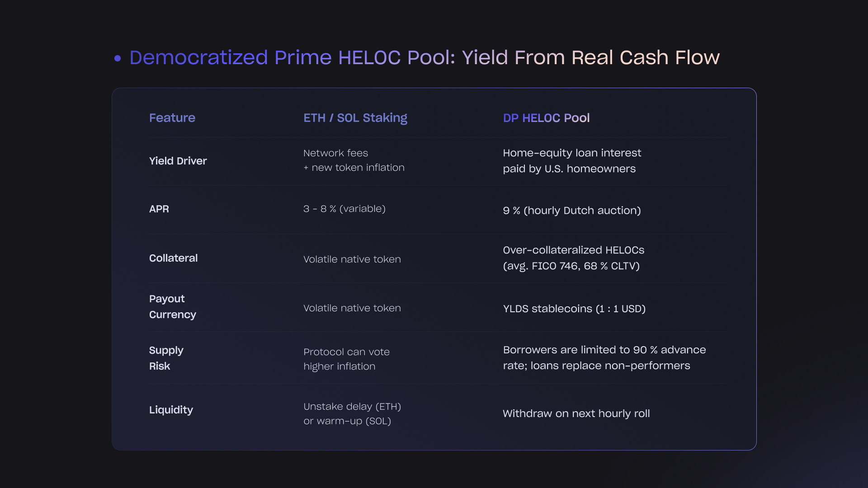Select the slide title about Democratized Prime HELOC Pool
Image resolution: width=868 pixels, height=488 pixels.
coord(424,58)
